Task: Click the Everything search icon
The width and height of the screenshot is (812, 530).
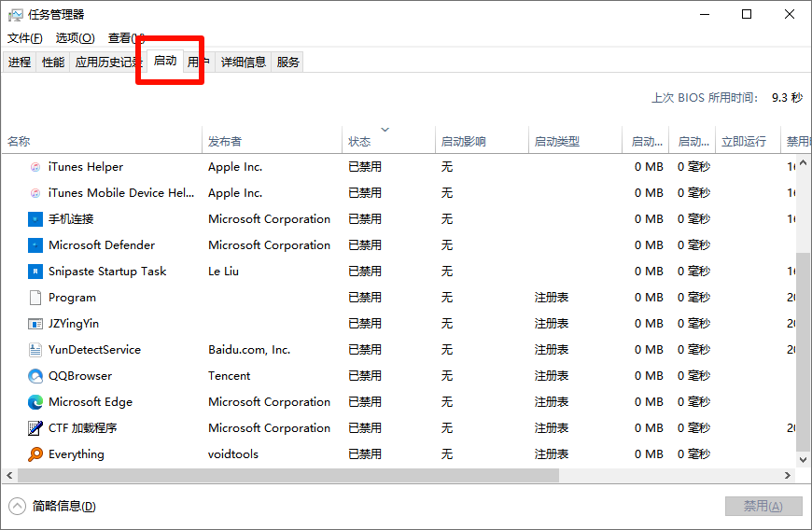Action: (x=35, y=454)
